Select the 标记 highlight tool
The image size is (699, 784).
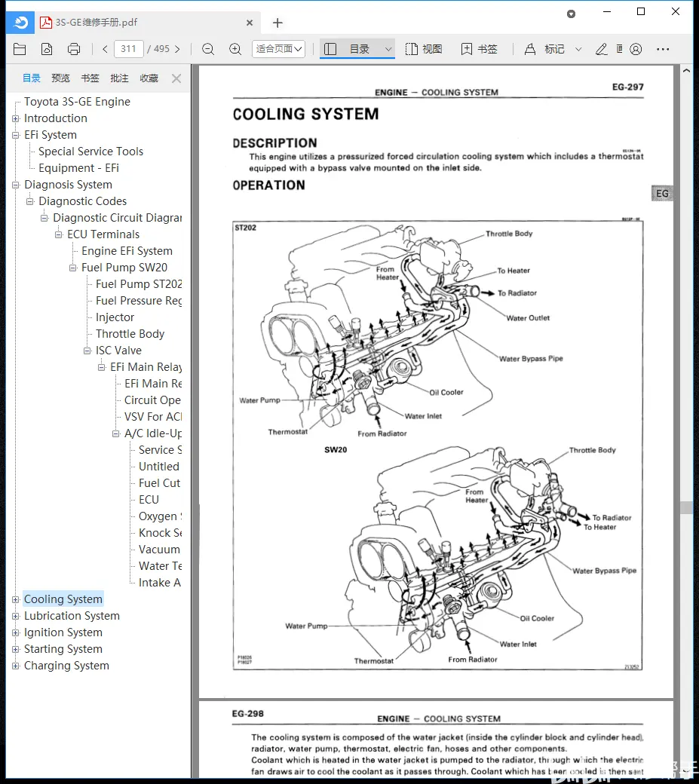tap(544, 49)
